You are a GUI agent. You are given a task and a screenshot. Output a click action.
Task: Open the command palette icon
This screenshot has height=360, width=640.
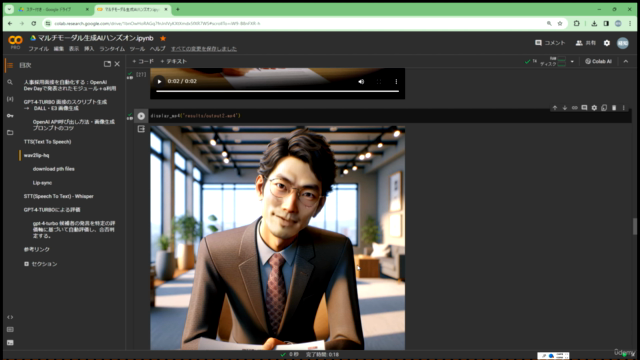click(10, 329)
